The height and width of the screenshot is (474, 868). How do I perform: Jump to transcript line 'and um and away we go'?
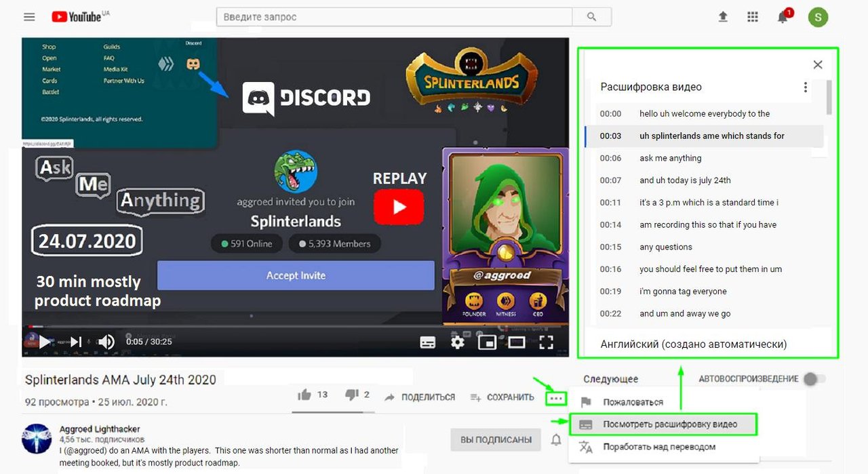[x=704, y=314]
